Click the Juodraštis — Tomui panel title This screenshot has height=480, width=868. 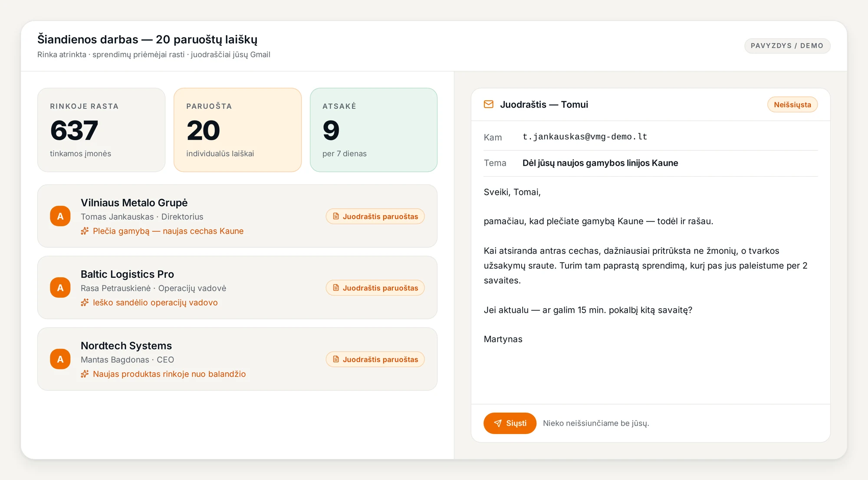click(544, 105)
